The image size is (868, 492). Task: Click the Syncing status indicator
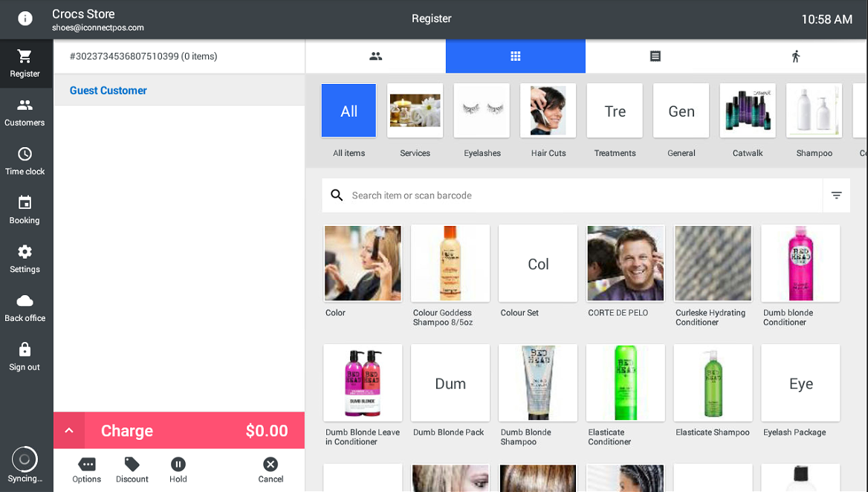pyautogui.click(x=25, y=465)
